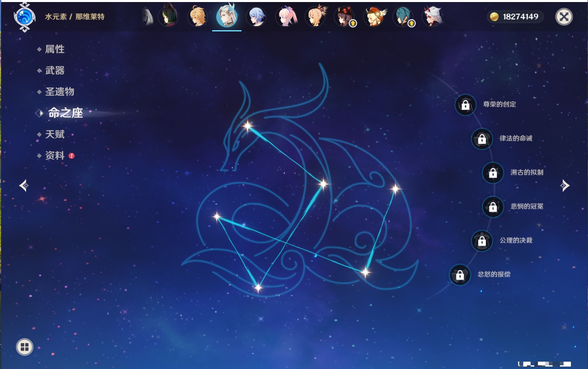Select the red-hat blonde child portrait
The image size is (588, 369).
(x=375, y=17)
